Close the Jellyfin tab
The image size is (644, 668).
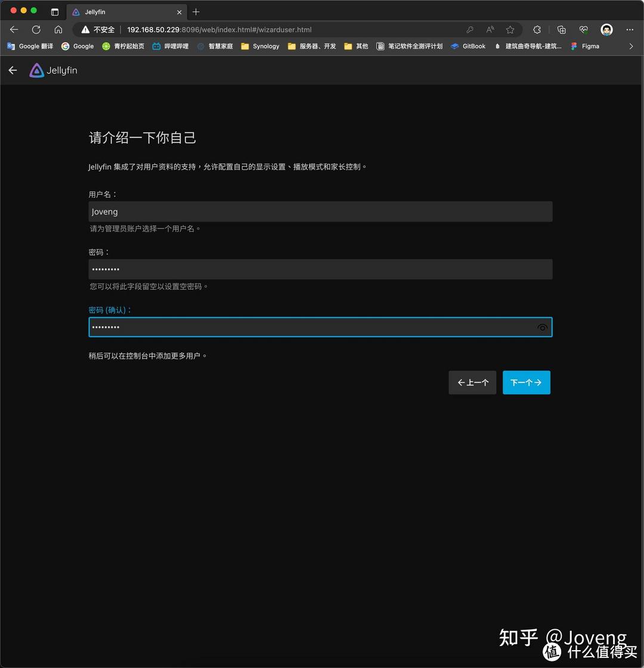pos(179,12)
